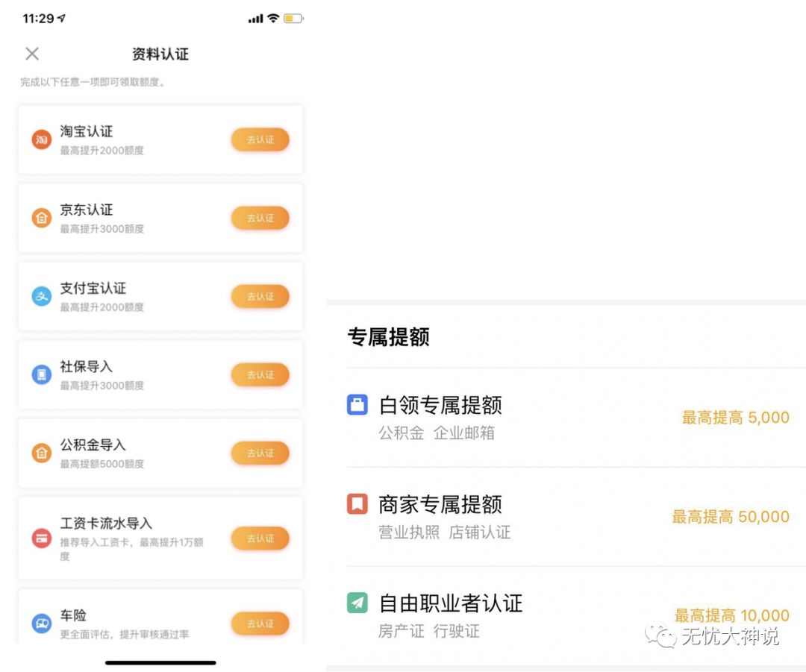Click 最高提高 5,000 amount text

click(x=736, y=417)
